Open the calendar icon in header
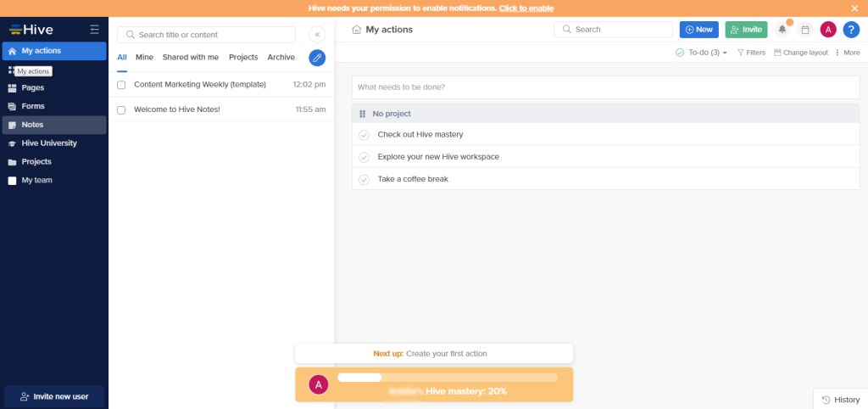The image size is (868, 409). tap(805, 30)
